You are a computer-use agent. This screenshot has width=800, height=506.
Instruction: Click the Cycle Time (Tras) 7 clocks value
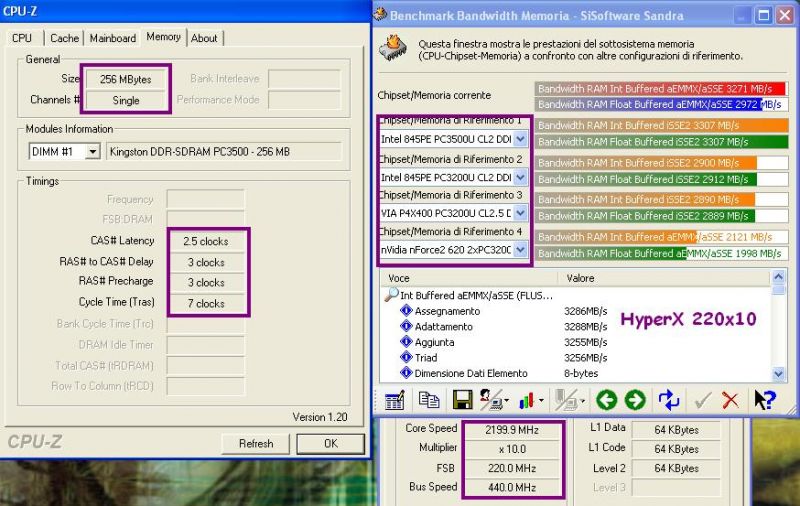pyautogui.click(x=206, y=303)
